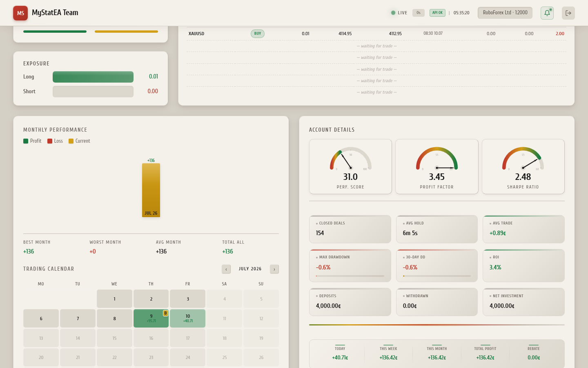Click the BUY badge for XAUUSD
Screen dimensions: 588x368
[258, 34]
